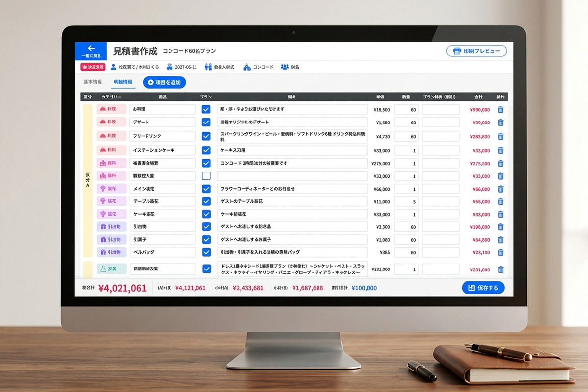Click the food category chip in お料理 row

(x=111, y=109)
